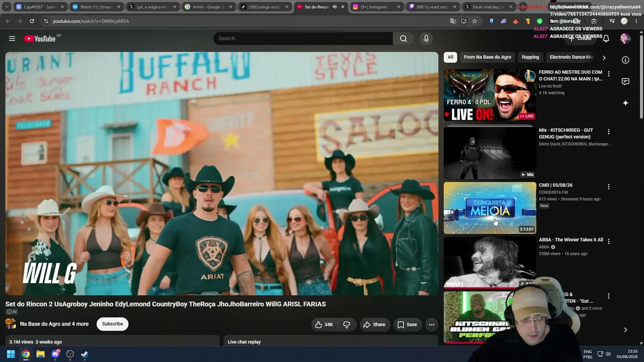Open the LIVE ON Rodil stream thumbnail

click(x=490, y=95)
